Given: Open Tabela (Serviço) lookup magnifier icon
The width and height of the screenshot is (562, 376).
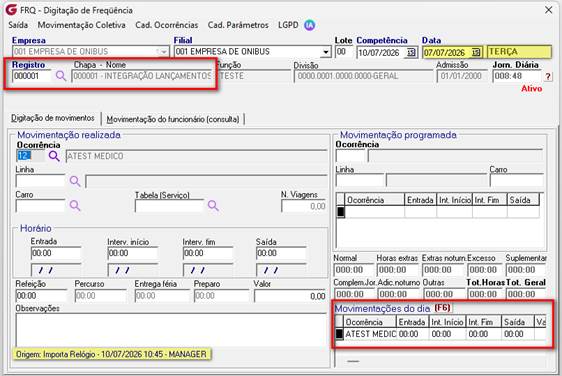Looking at the screenshot, I should click(213, 206).
